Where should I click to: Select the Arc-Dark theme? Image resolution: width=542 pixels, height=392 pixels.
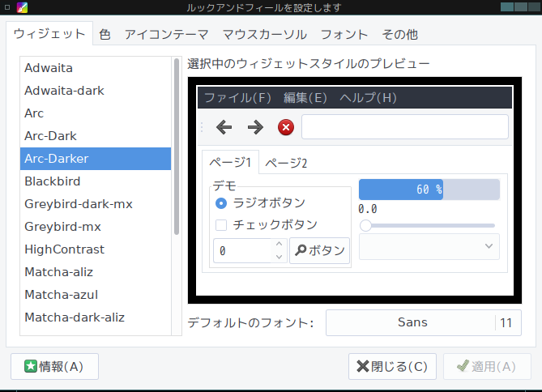(x=96, y=136)
